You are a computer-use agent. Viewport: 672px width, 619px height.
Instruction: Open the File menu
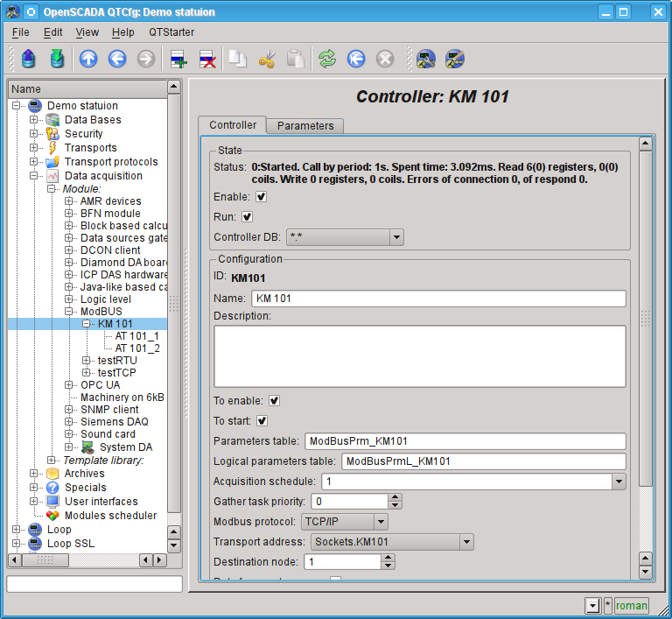21,32
